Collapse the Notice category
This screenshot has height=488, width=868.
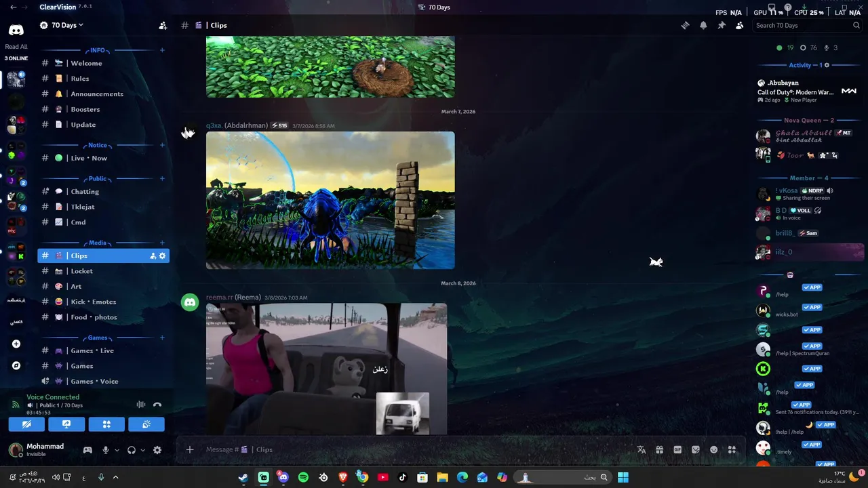coord(98,145)
